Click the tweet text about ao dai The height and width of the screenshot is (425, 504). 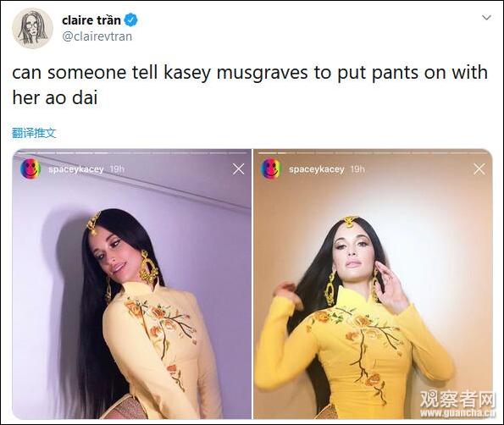pyautogui.click(x=250, y=85)
